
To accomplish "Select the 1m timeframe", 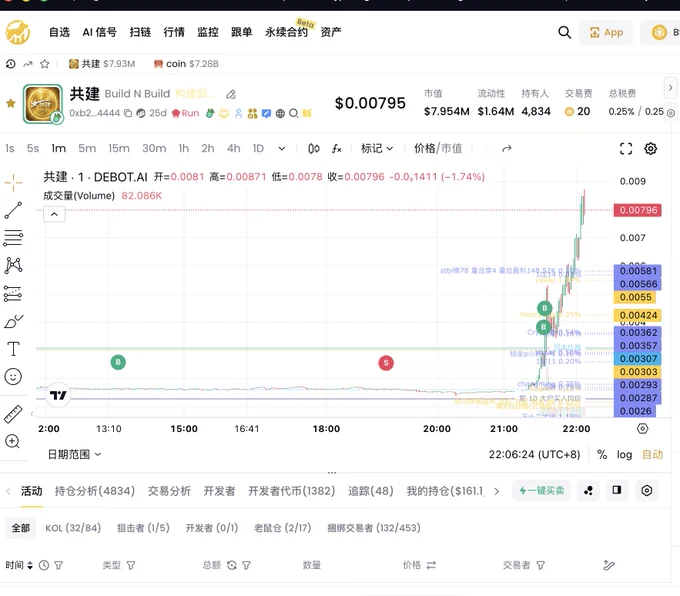I will (59, 149).
